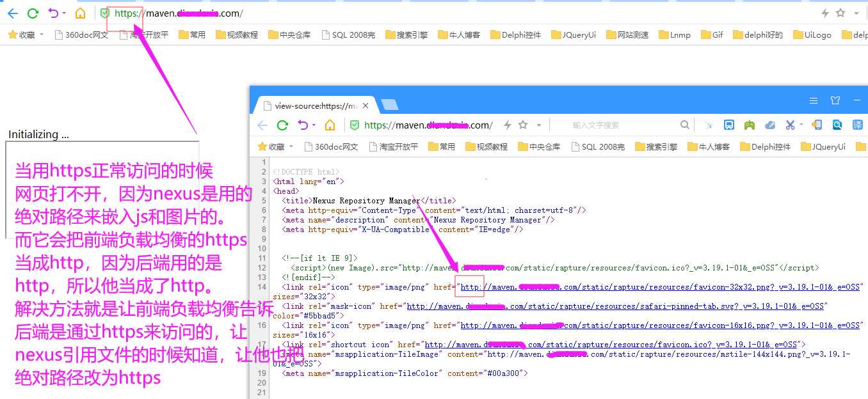Open 收藏 favorites in front window bookmarks bar
This screenshot has height=399, width=868.
pos(271,146)
